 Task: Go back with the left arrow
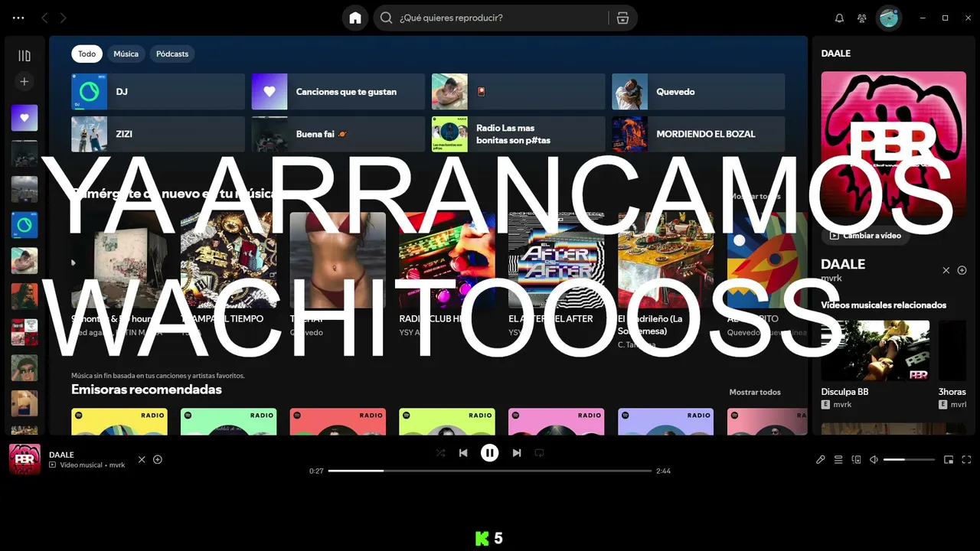[x=44, y=18]
